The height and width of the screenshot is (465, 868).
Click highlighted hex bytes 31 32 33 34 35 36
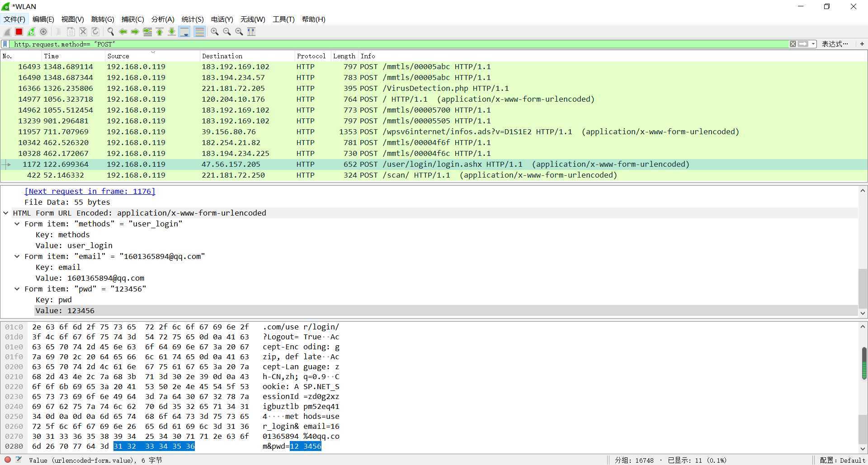tap(154, 446)
